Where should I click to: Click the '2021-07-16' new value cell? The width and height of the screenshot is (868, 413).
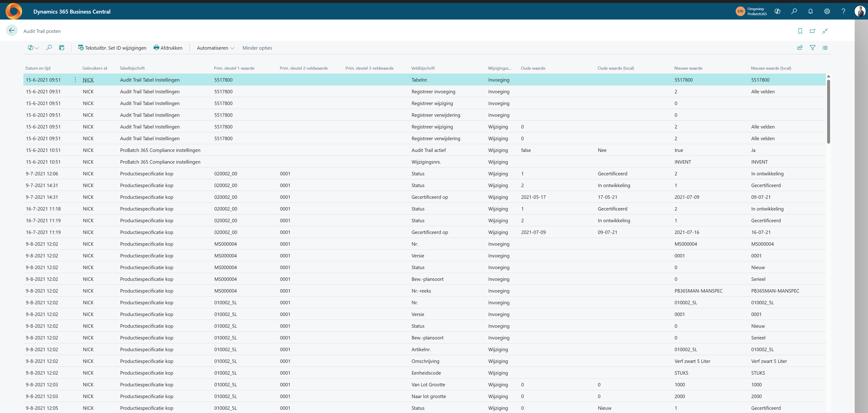coord(687,232)
